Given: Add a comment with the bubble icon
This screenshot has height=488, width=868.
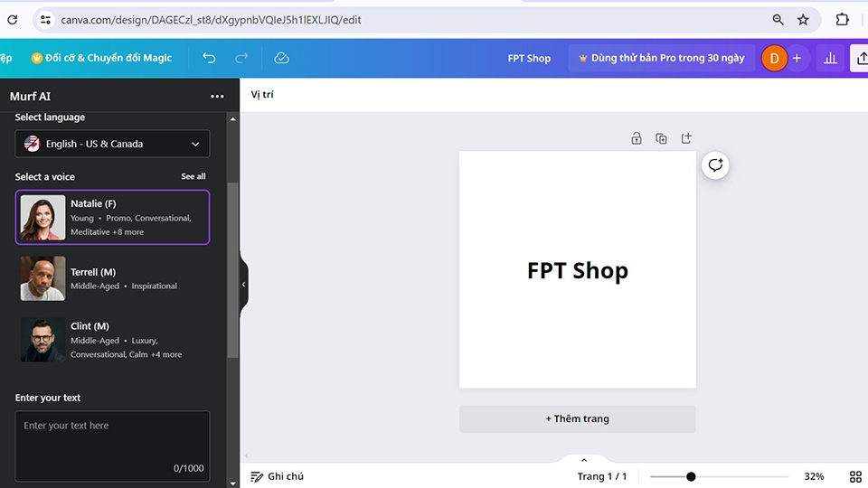Looking at the screenshot, I should [x=715, y=164].
